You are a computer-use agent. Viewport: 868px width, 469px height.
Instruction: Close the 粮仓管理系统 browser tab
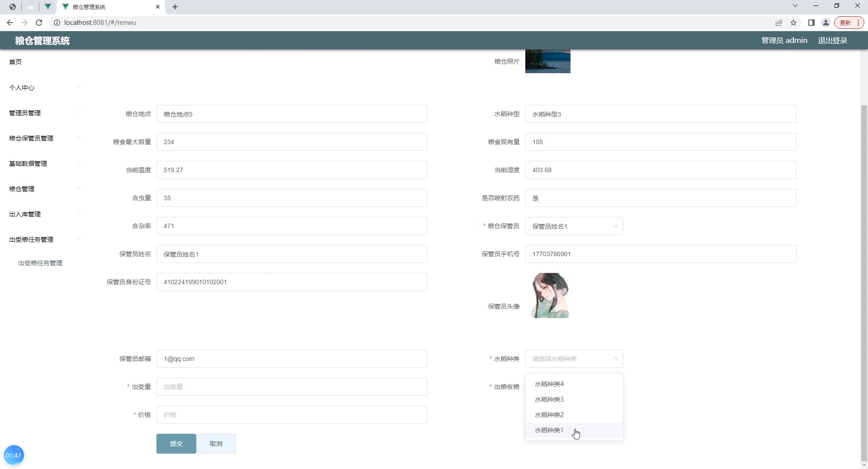pos(158,7)
